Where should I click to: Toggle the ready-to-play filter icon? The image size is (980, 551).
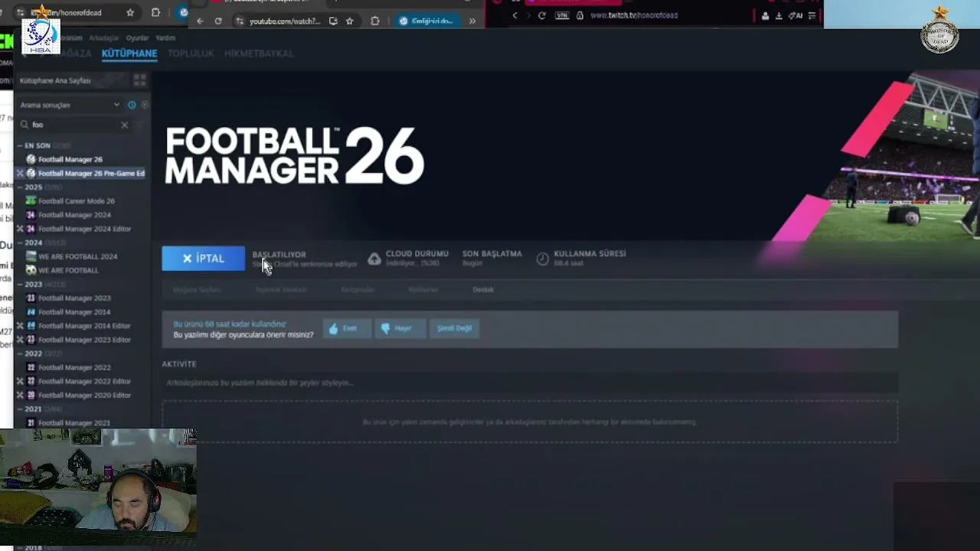pos(145,105)
